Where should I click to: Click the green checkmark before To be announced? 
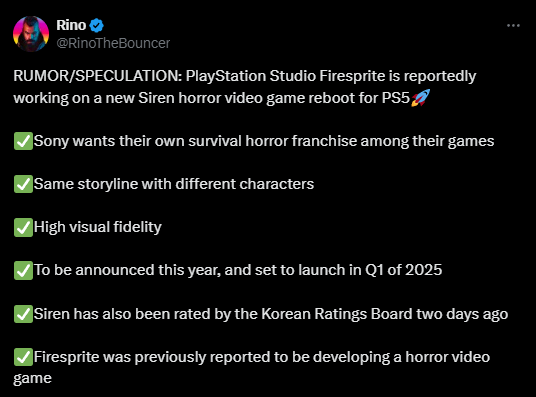click(23, 270)
